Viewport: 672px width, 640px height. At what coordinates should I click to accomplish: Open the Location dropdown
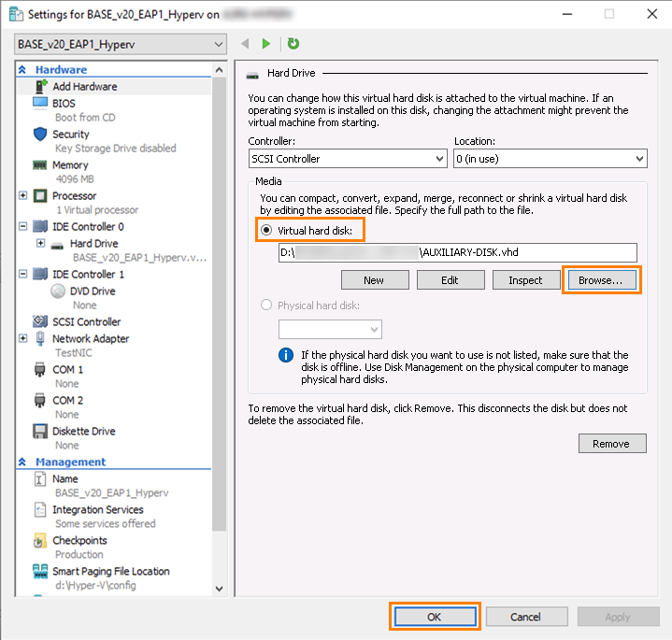pos(550,159)
